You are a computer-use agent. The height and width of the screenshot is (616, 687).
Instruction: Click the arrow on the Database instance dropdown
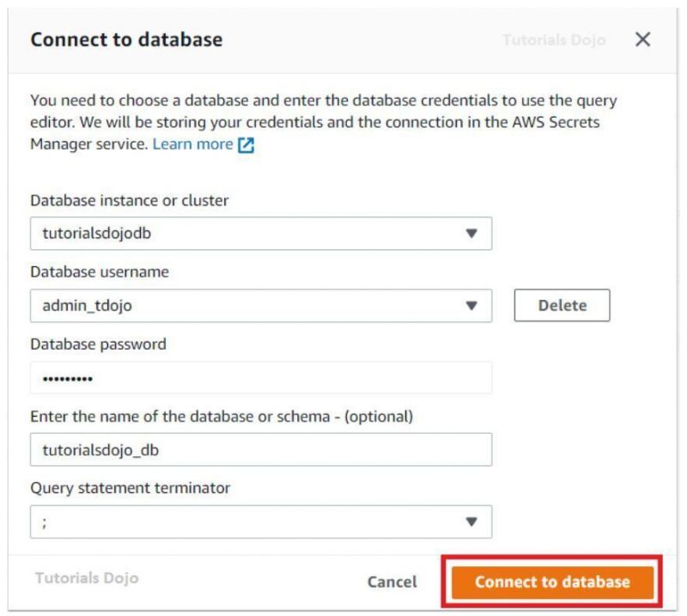pos(471,233)
